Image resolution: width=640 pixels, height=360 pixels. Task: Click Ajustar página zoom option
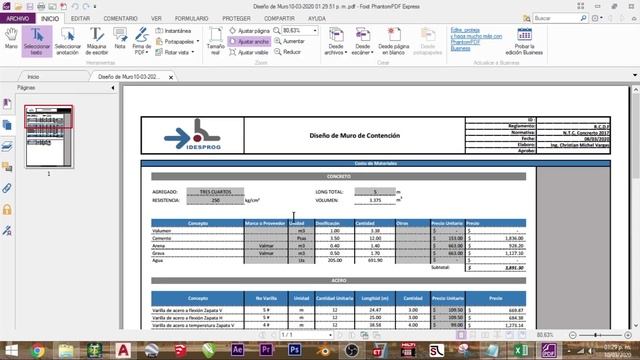click(249, 31)
